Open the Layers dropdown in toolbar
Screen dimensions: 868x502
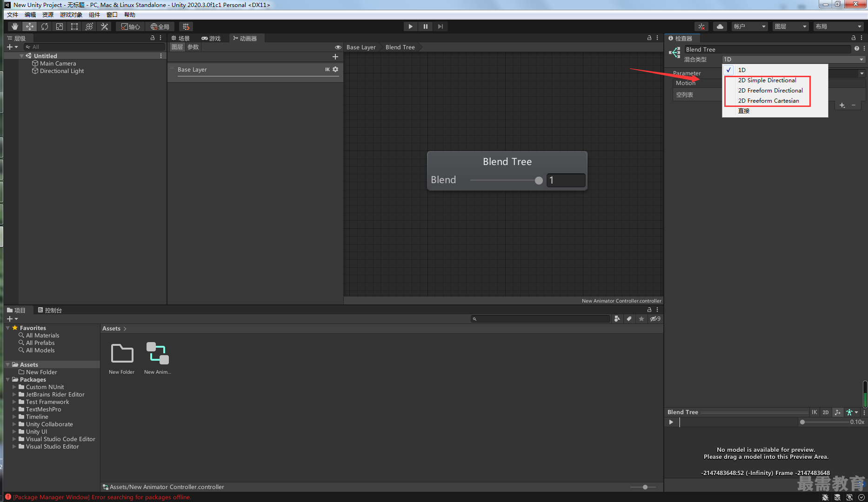pos(790,26)
